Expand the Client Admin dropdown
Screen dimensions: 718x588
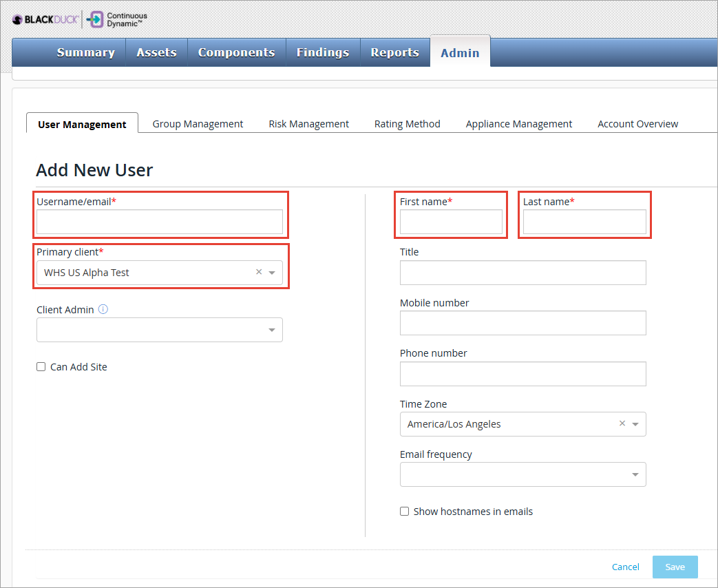pyautogui.click(x=271, y=330)
